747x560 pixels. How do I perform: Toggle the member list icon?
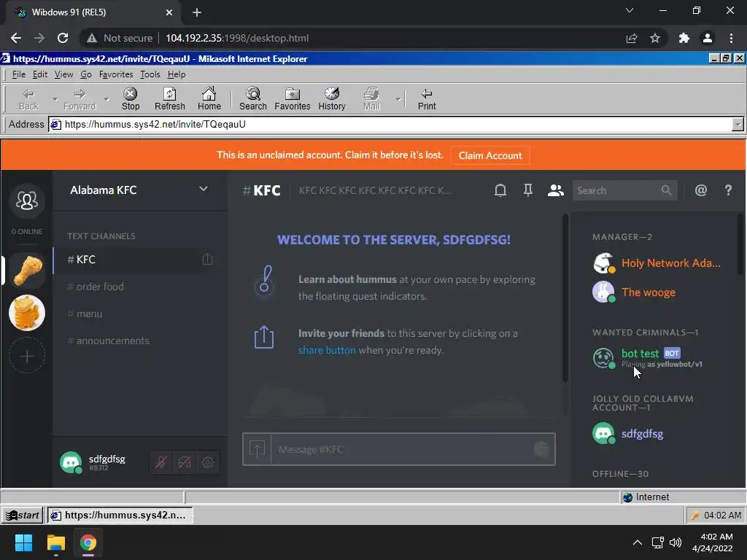click(555, 190)
